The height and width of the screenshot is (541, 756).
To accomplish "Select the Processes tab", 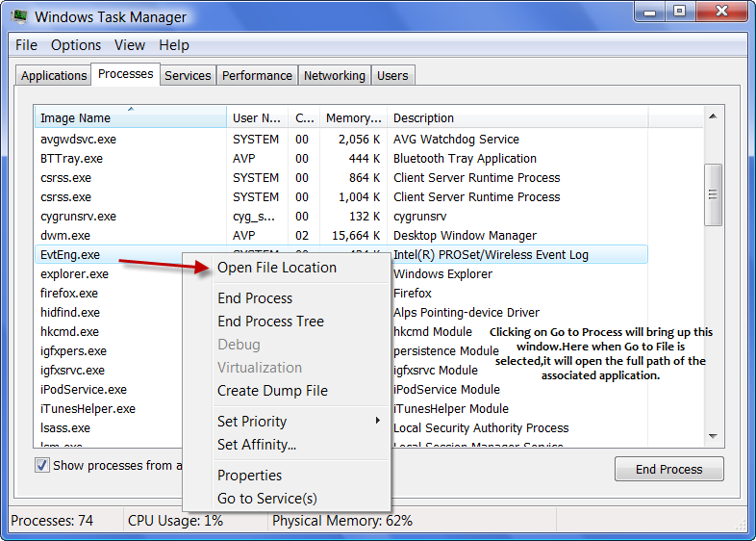I will pos(125,74).
